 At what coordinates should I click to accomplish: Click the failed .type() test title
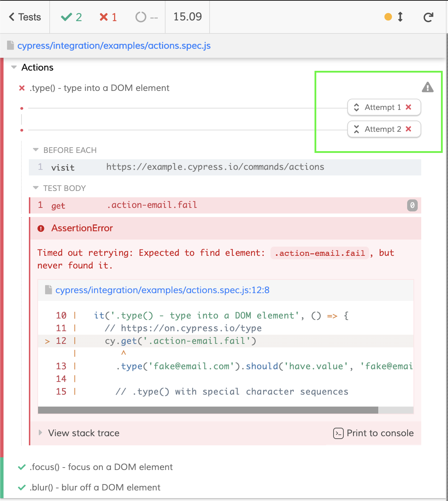click(99, 88)
